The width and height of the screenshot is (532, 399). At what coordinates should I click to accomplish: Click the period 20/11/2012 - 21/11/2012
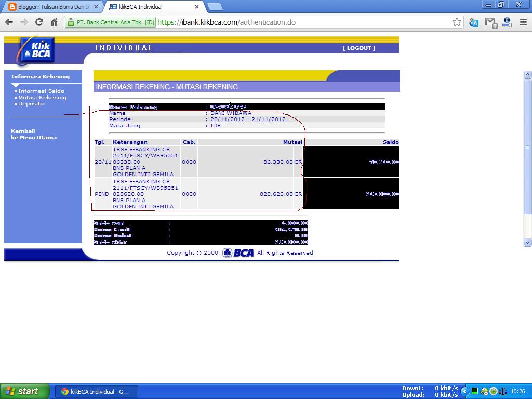(x=248, y=119)
